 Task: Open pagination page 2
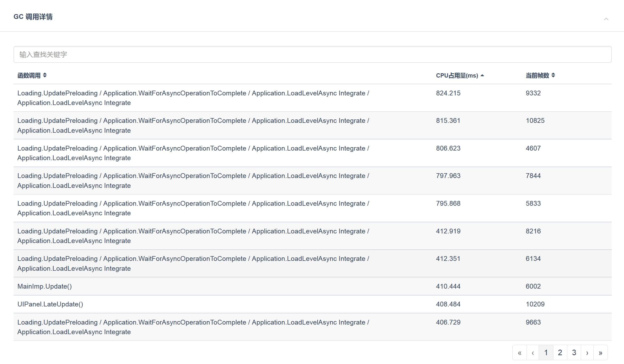point(560,353)
